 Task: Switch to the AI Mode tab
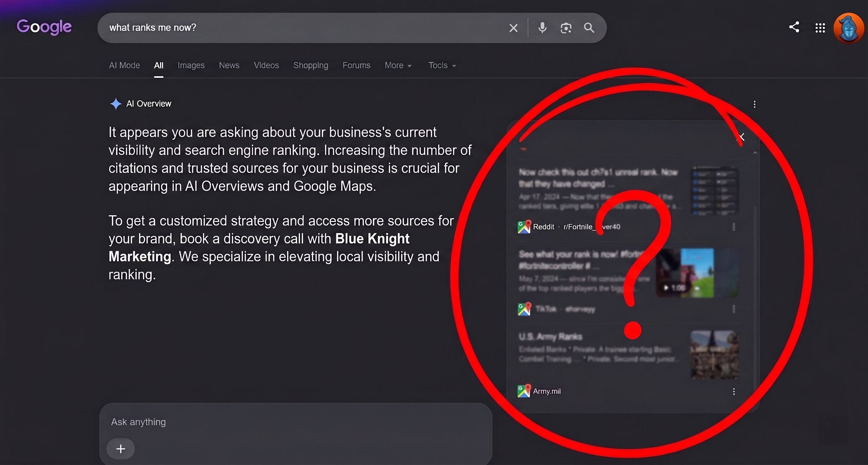pos(124,66)
